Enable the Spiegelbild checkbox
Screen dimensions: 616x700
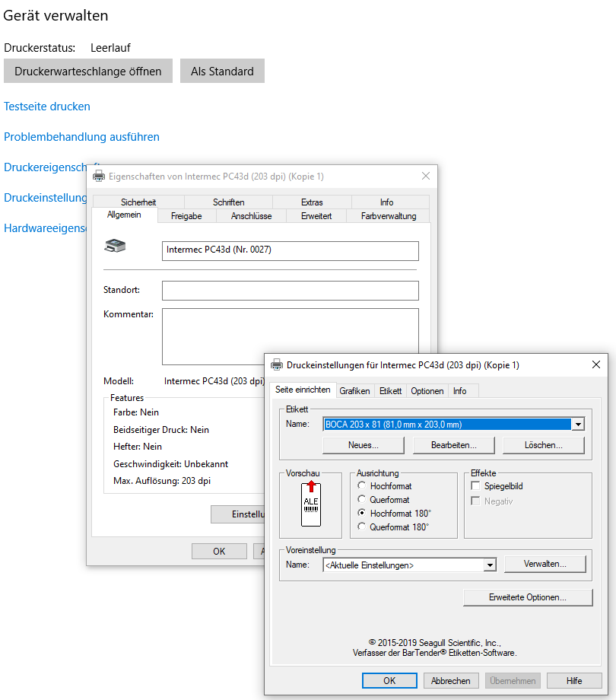click(475, 485)
